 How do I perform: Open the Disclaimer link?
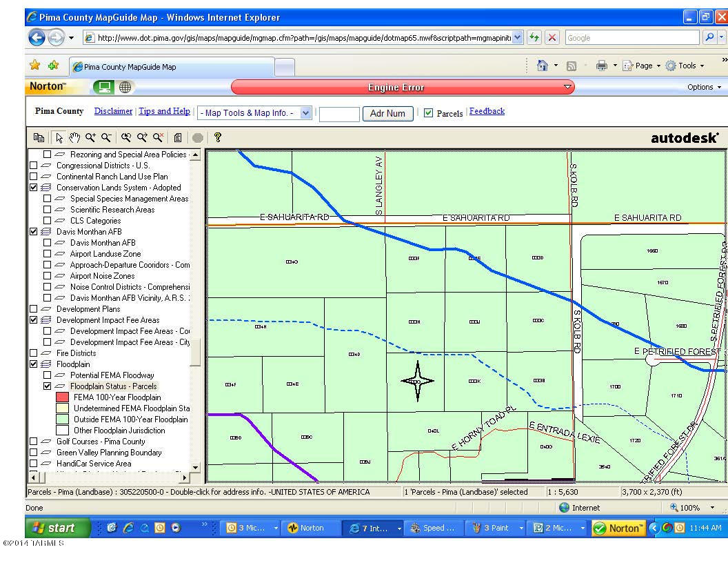pyautogui.click(x=113, y=111)
